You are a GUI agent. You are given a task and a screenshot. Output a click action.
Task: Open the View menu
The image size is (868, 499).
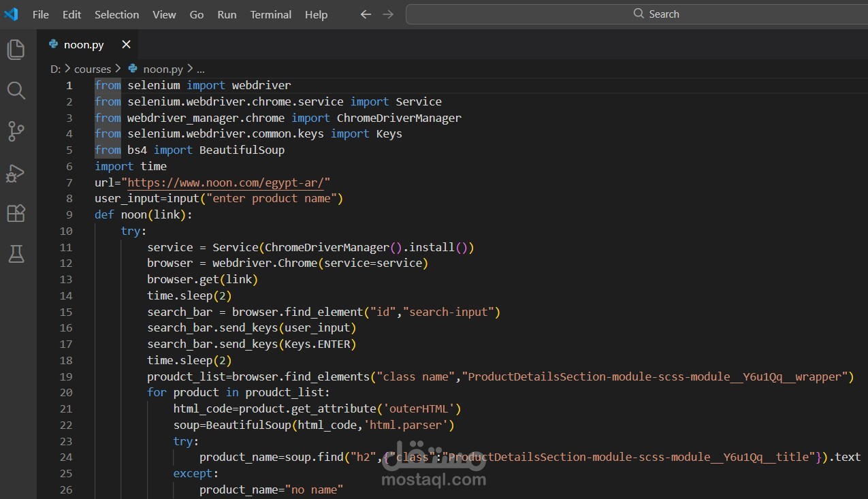point(164,14)
